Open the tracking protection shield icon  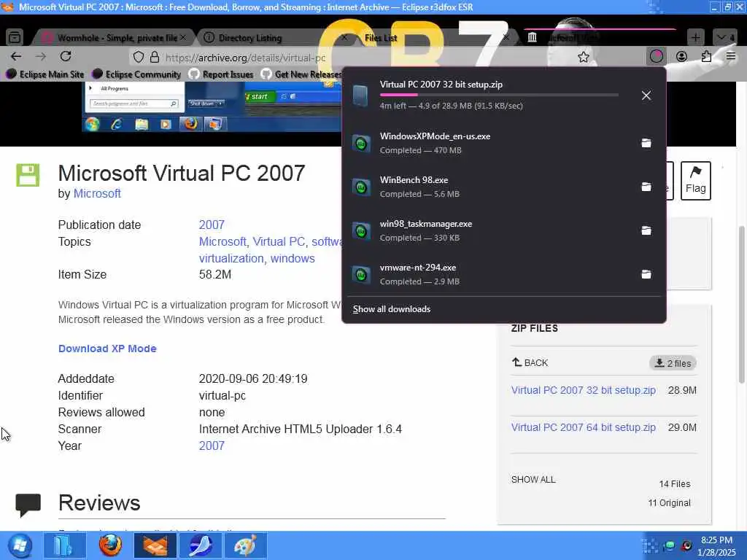point(138,57)
